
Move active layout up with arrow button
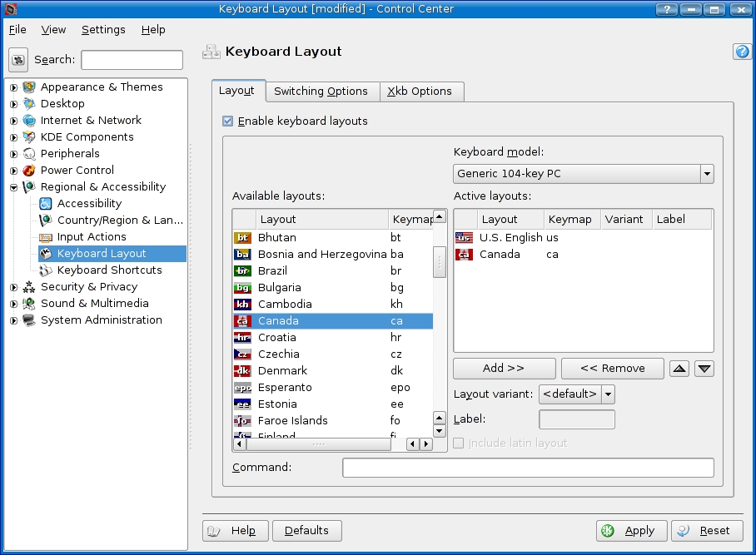[x=679, y=369]
